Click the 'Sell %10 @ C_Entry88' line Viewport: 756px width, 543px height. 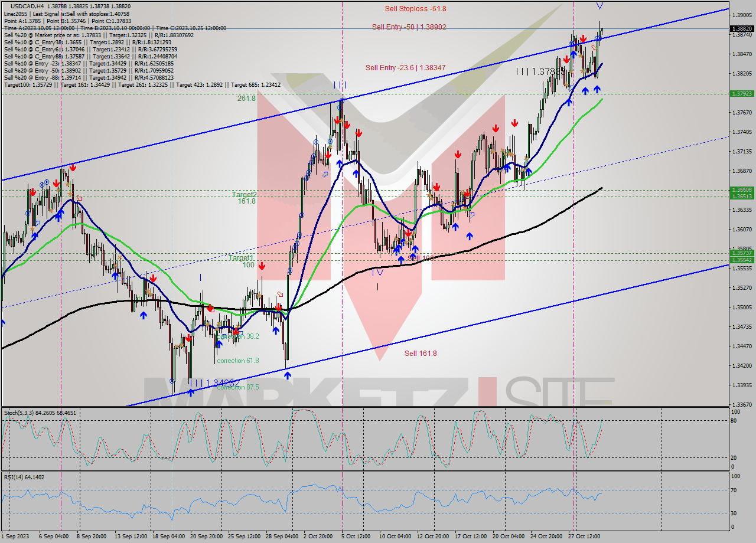tap(89, 56)
